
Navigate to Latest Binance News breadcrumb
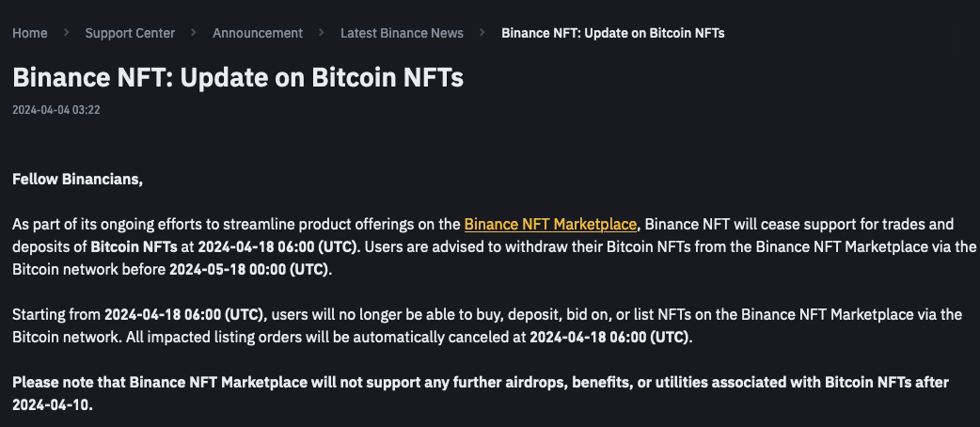click(x=402, y=33)
